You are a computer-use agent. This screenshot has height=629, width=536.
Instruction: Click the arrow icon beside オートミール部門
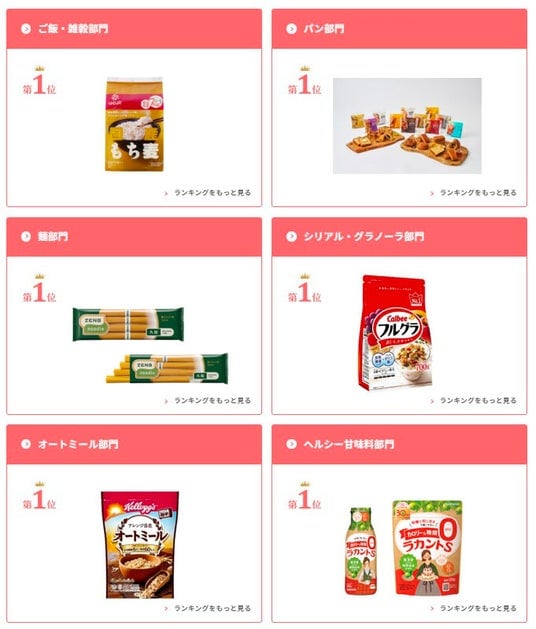(x=26, y=444)
